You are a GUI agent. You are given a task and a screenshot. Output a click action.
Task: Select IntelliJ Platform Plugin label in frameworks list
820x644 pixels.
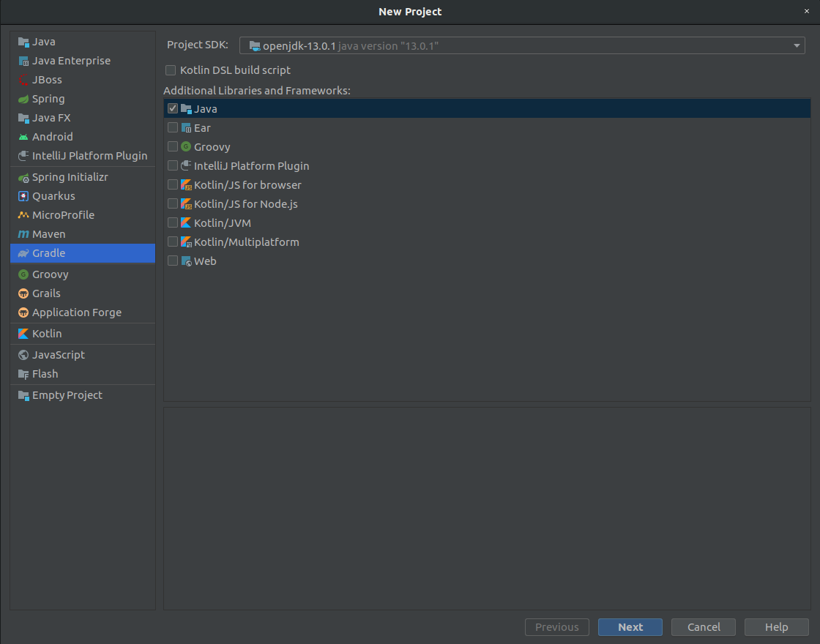point(252,165)
